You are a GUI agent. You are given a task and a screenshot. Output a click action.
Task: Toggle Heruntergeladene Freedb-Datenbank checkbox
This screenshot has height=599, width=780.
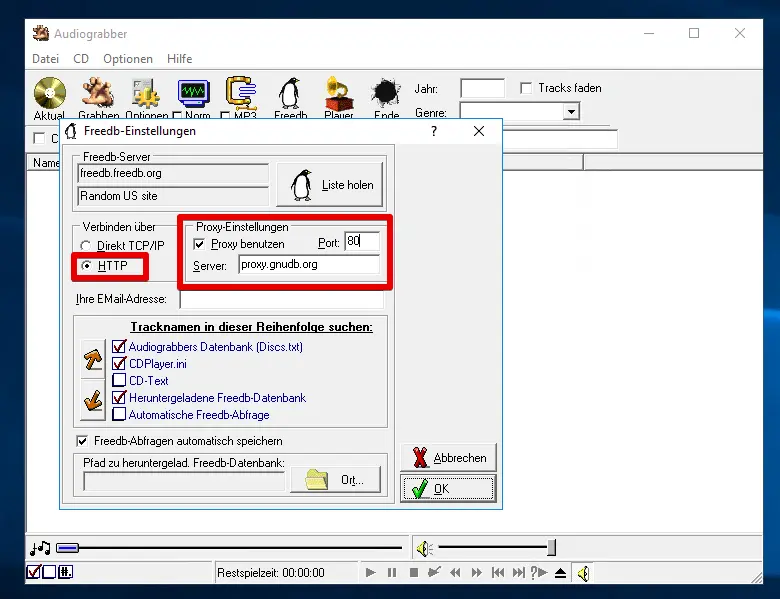(119, 397)
